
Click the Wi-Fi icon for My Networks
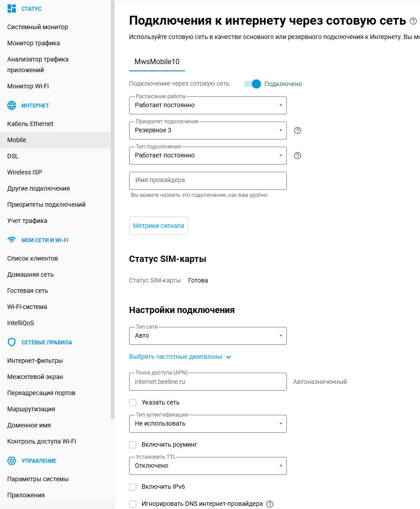click(x=12, y=240)
